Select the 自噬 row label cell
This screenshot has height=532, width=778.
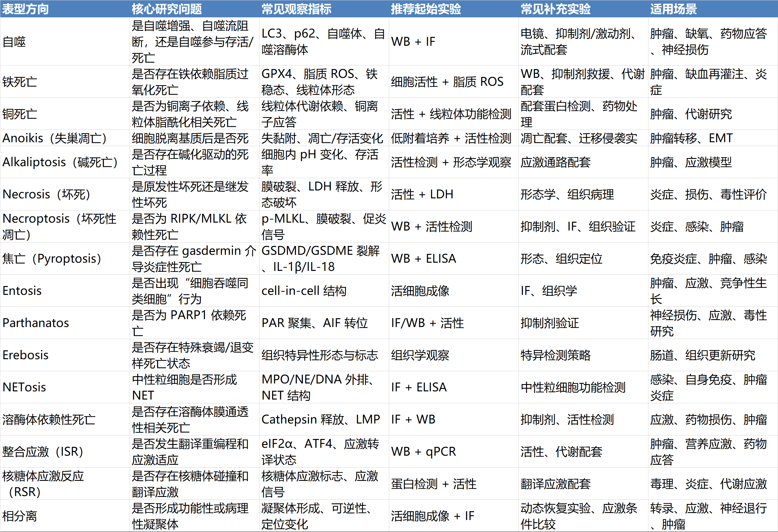[14, 42]
